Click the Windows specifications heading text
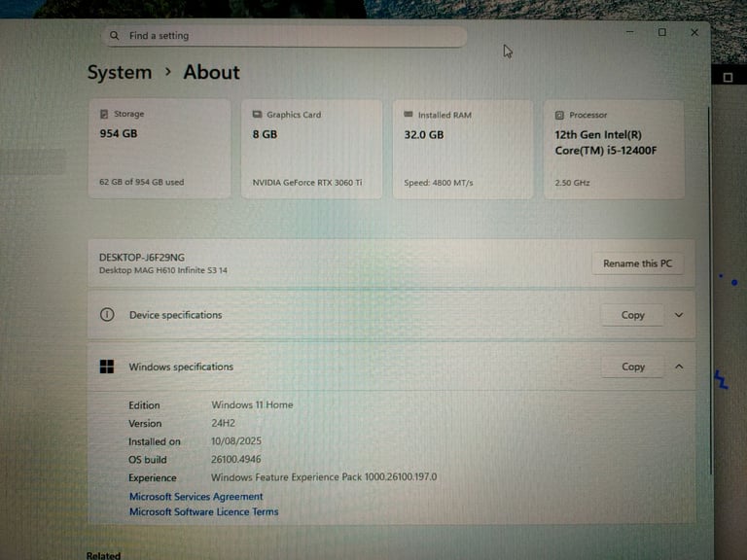The width and height of the screenshot is (747, 560). pyautogui.click(x=181, y=367)
